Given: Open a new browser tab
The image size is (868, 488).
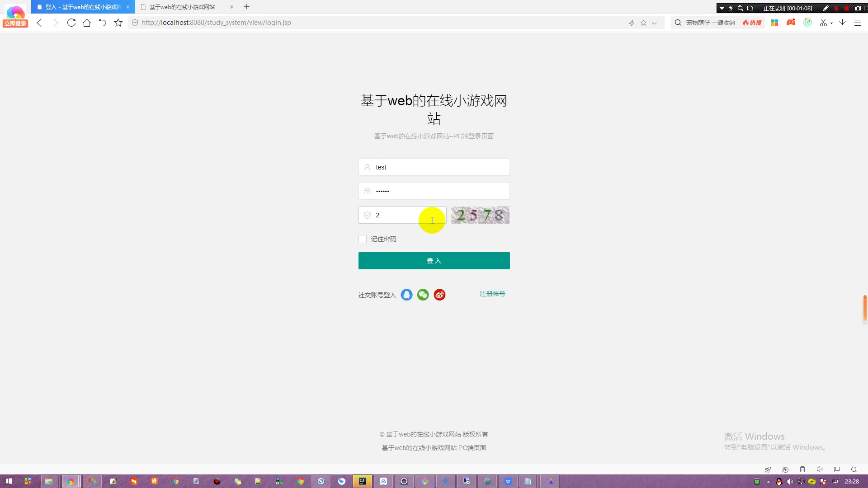Looking at the screenshot, I should click(247, 7).
